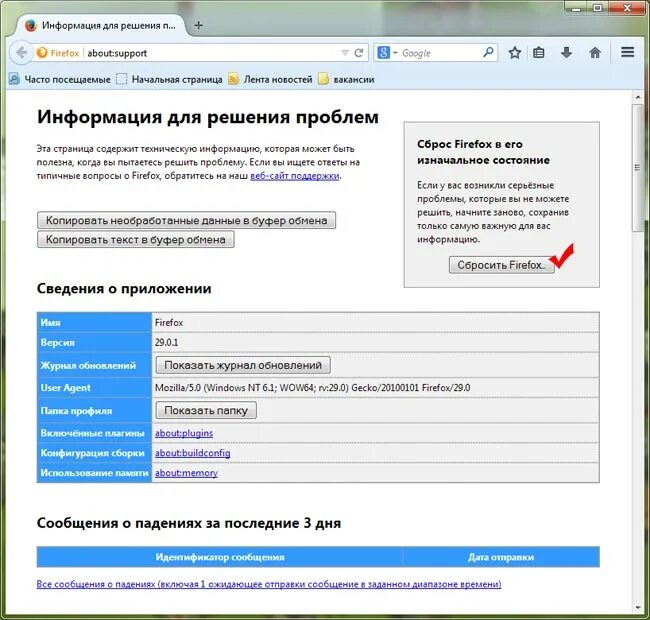Minimize the Firefox window
This screenshot has width=650, height=620.
[x=577, y=7]
